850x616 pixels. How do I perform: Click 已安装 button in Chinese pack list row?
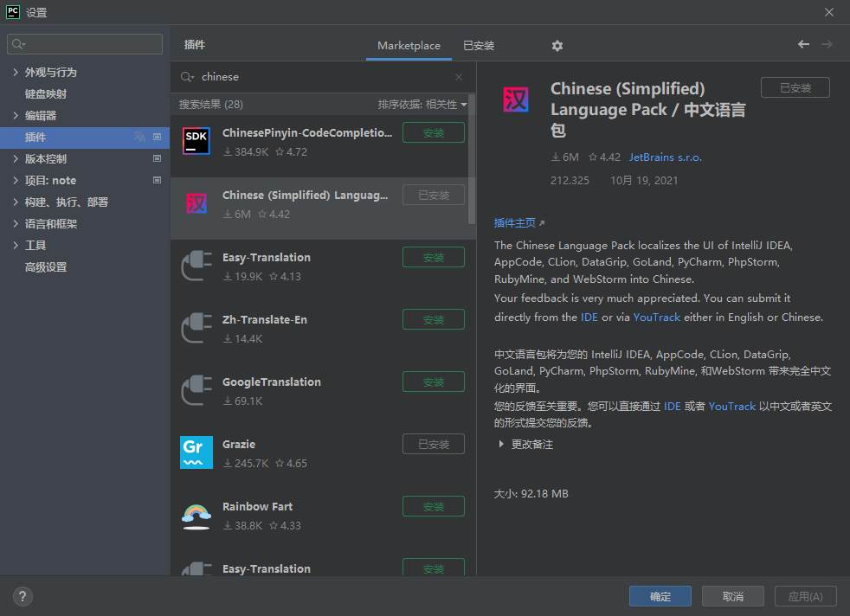pyautogui.click(x=433, y=195)
